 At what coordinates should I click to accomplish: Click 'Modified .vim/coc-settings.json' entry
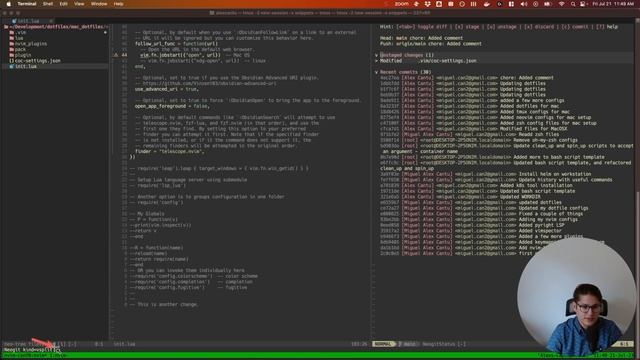(x=428, y=60)
